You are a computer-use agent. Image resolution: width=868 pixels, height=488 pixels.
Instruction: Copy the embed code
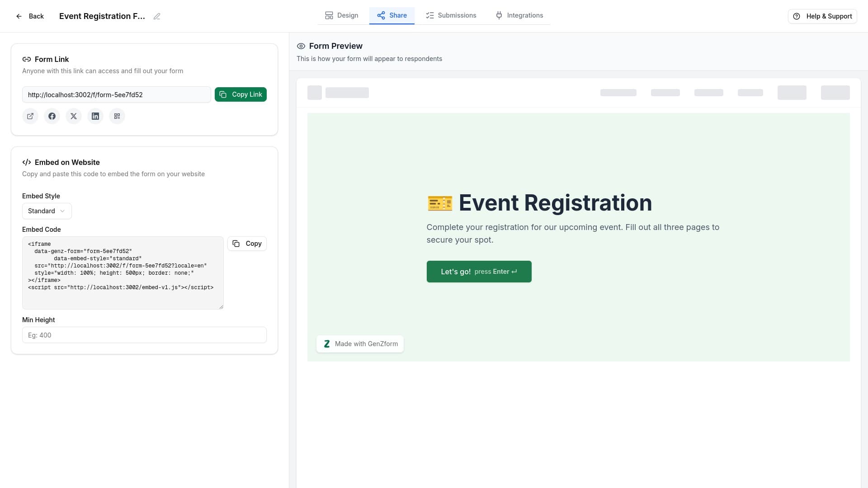tap(247, 244)
